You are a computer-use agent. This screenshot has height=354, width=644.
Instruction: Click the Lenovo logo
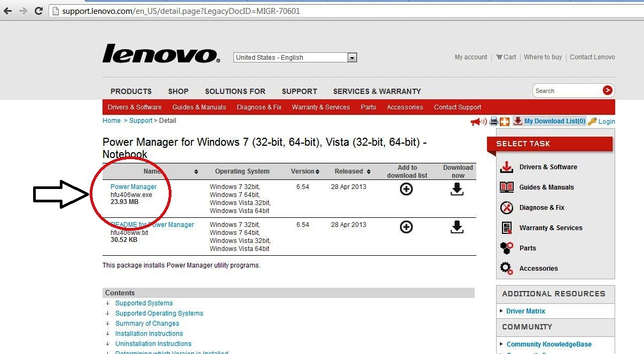[x=161, y=54]
